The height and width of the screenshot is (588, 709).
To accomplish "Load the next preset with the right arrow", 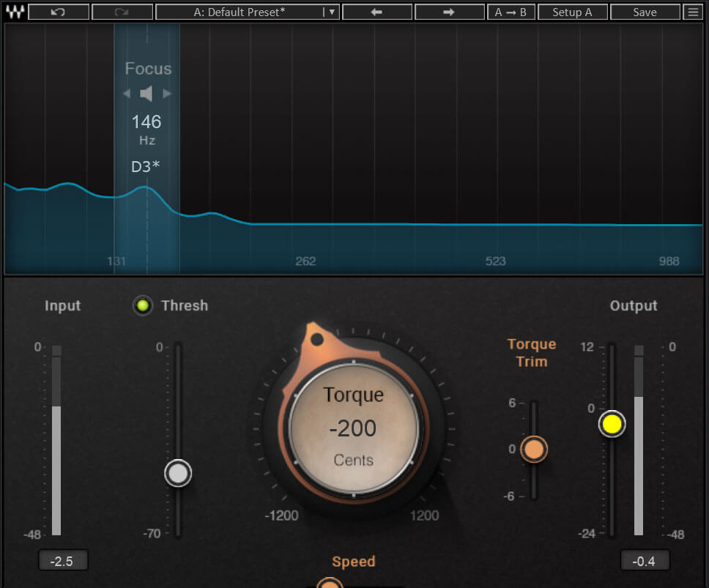I will click(x=449, y=12).
